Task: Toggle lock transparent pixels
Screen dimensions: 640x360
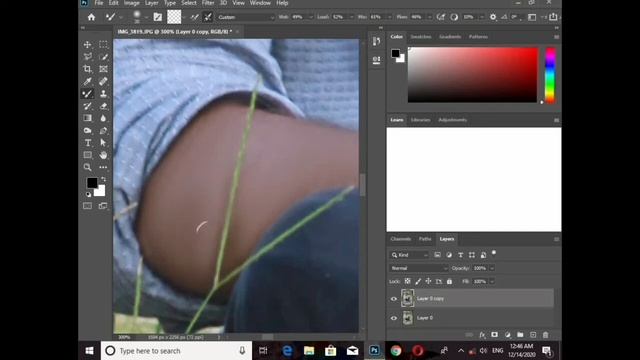Action: [407, 281]
